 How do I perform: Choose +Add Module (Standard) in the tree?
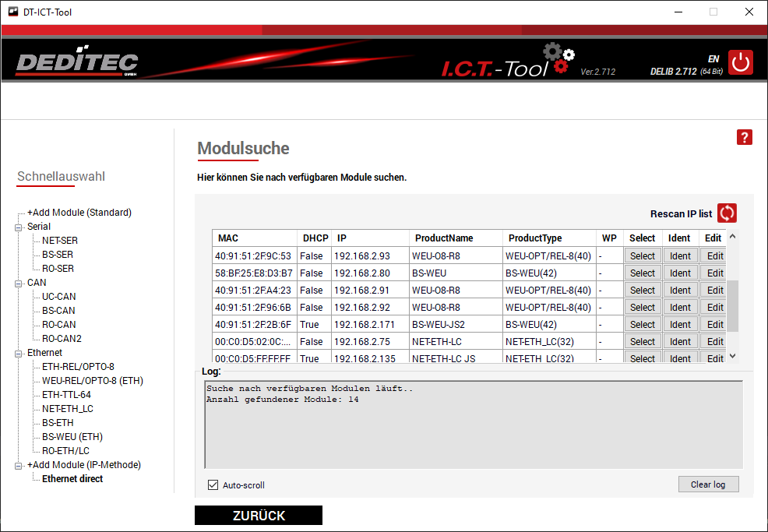click(79, 213)
